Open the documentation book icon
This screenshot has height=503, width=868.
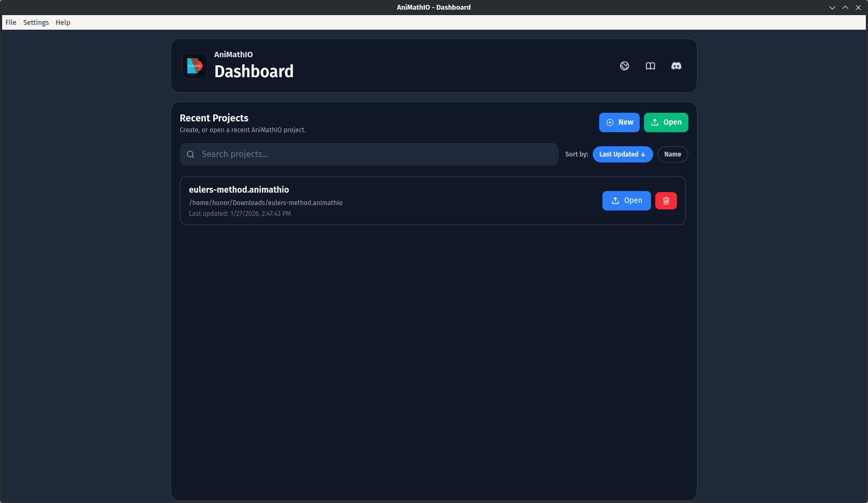coord(650,66)
